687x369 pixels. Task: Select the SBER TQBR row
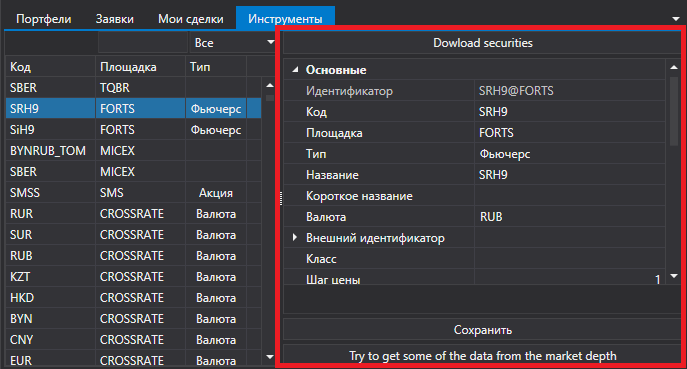134,88
